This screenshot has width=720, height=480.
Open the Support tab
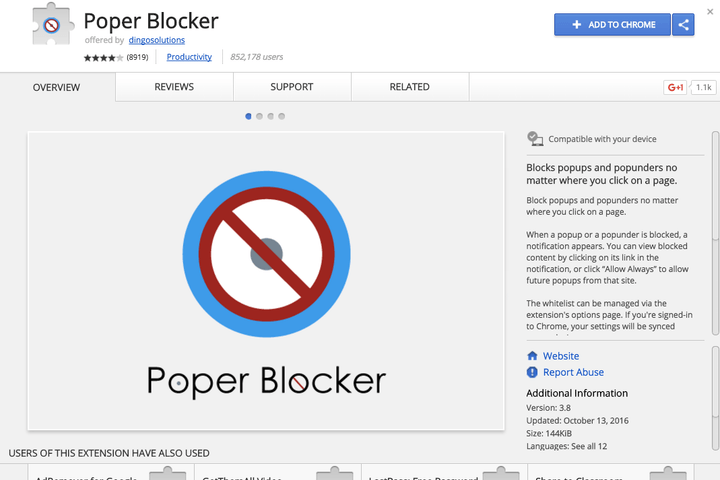[x=292, y=87]
